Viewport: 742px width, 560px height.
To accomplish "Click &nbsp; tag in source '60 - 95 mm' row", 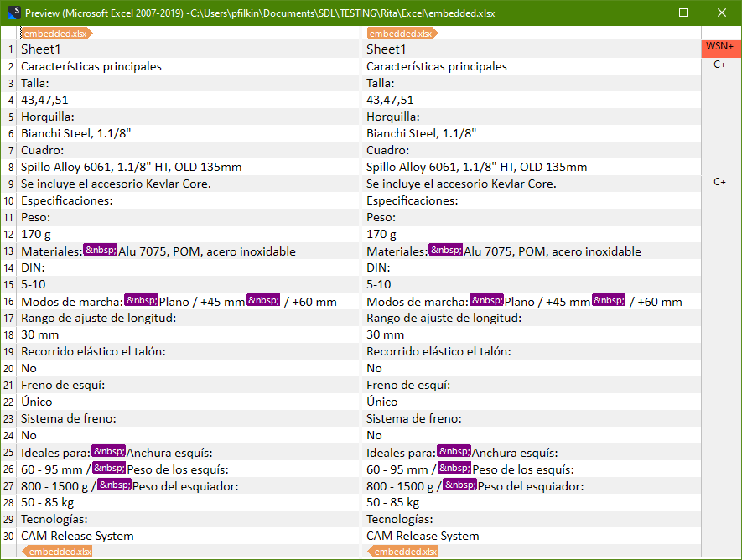I will (x=109, y=469).
